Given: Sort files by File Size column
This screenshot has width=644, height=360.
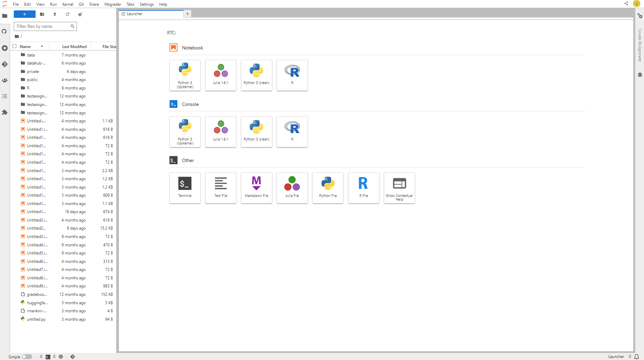Looking at the screenshot, I should click(104, 46).
